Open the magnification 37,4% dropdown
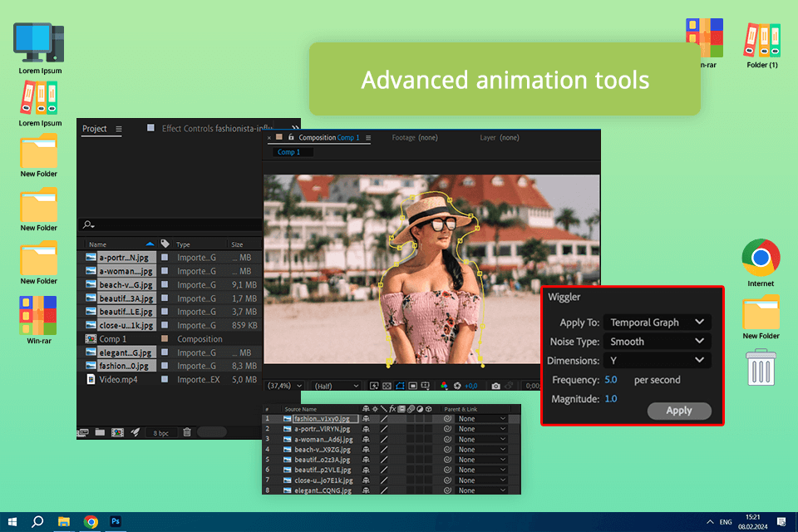 285,386
